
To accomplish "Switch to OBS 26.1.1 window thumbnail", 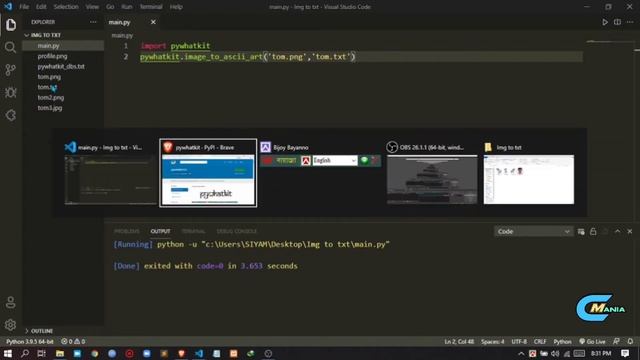I will [x=432, y=173].
